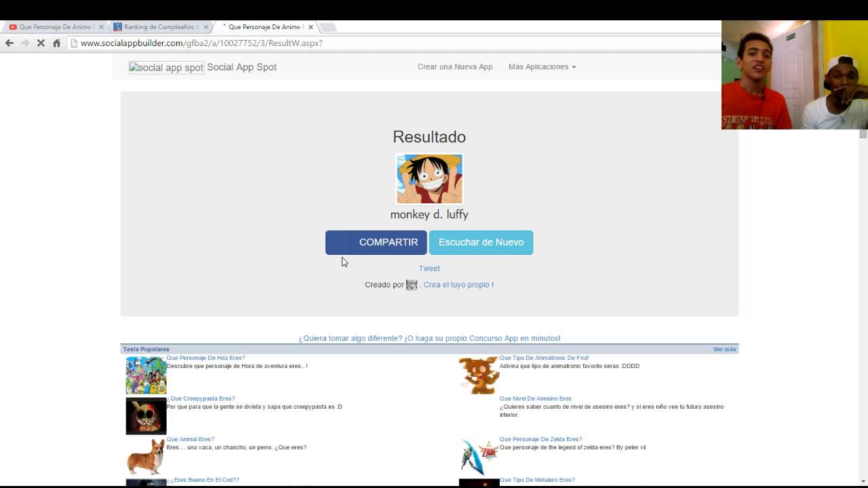This screenshot has width=868, height=488.
Task: Expand the Más Aplicaciones dropdown
Action: (542, 66)
